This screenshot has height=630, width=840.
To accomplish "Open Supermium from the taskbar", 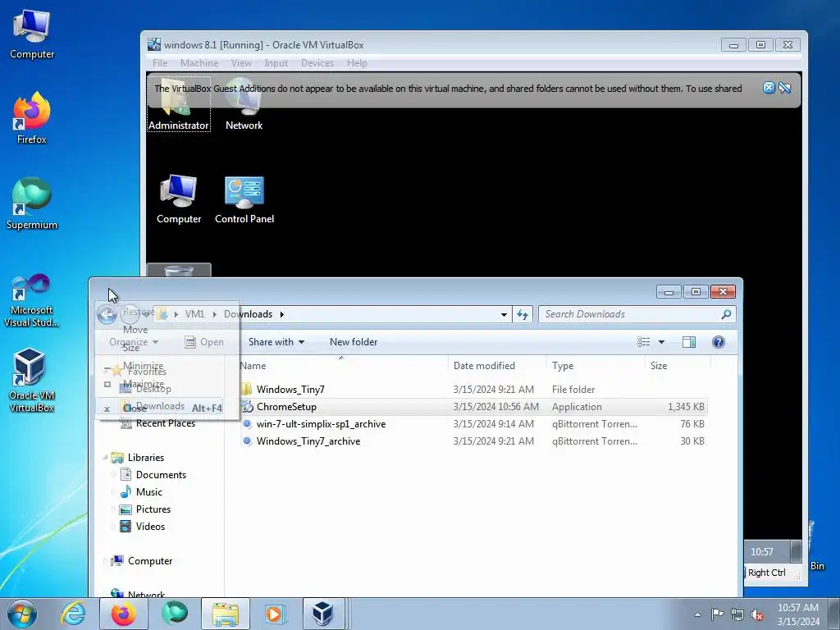I will [x=175, y=614].
